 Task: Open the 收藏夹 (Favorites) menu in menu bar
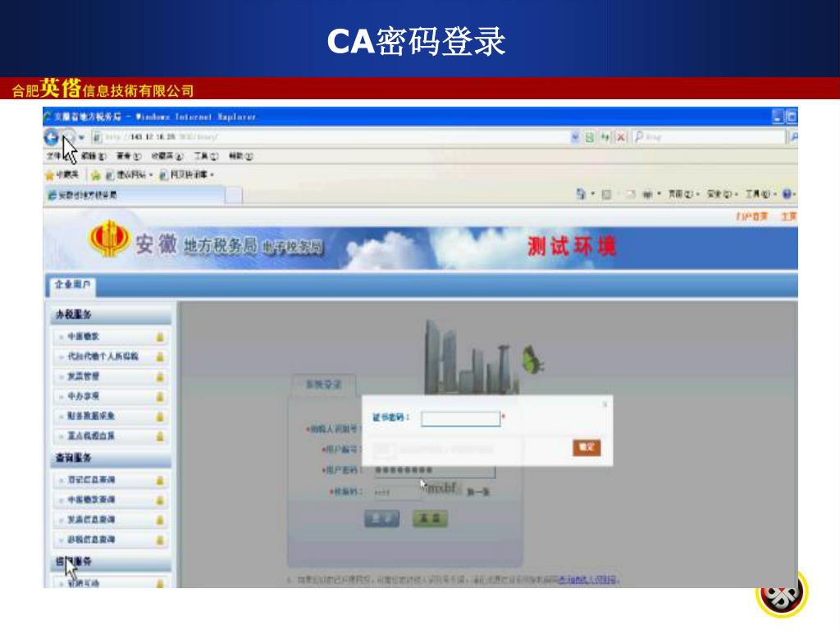[x=167, y=156]
